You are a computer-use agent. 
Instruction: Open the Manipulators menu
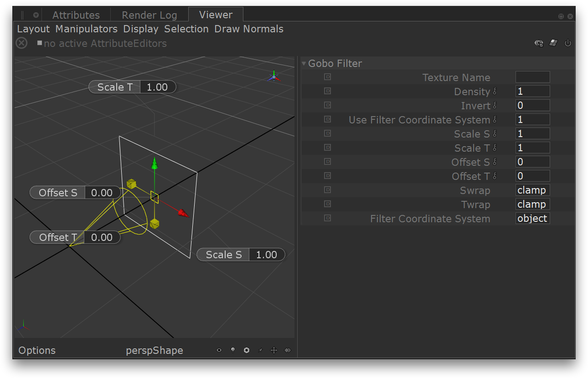tap(86, 29)
